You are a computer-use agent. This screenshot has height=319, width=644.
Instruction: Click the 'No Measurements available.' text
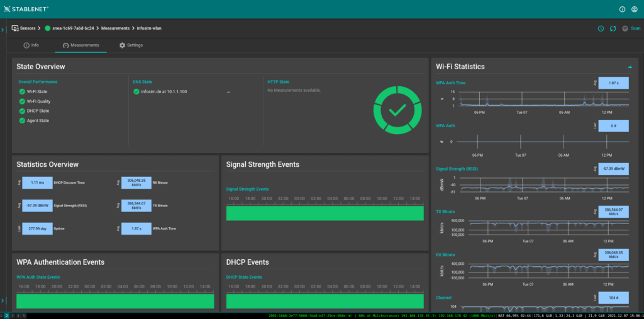point(294,90)
